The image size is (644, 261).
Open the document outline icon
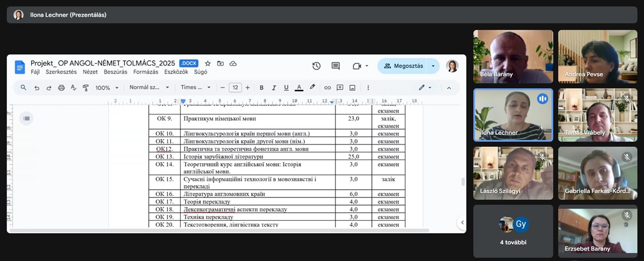point(26,118)
